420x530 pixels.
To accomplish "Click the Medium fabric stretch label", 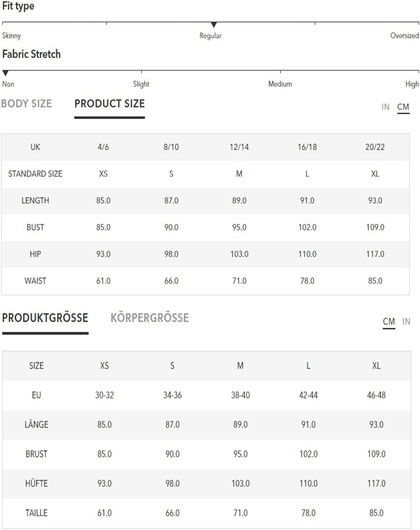I will tap(280, 84).
